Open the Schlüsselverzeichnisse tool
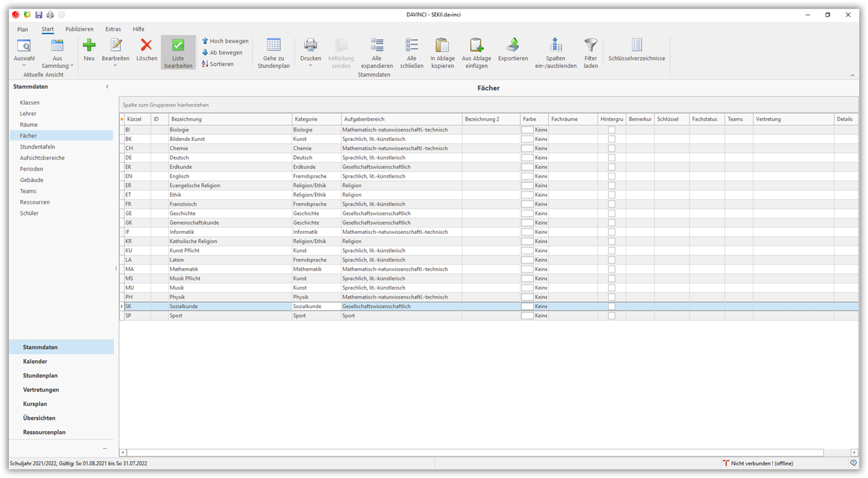Screen dimensions: 868x478 636,46
